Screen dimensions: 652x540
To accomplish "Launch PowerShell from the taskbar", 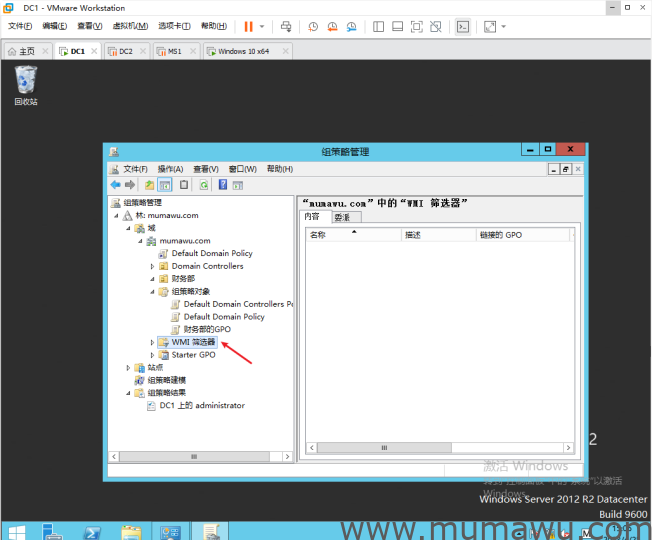I will pos(90,531).
